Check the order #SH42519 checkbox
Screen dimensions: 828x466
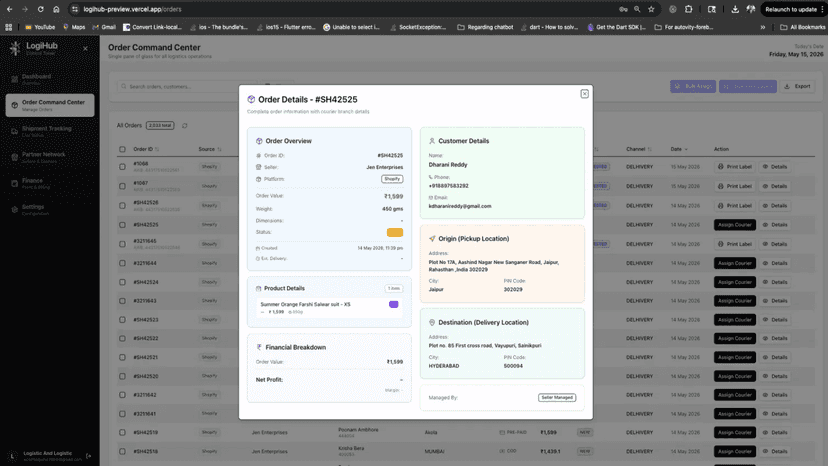click(123, 433)
